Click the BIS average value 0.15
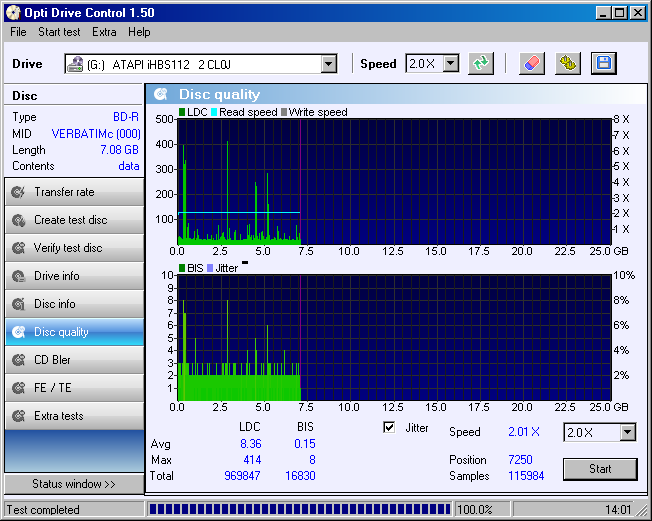The height and width of the screenshot is (521, 652). click(305, 444)
